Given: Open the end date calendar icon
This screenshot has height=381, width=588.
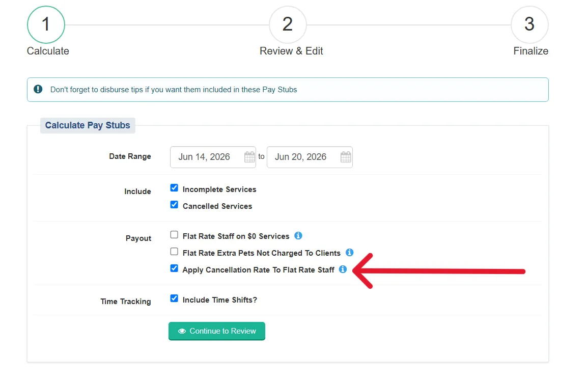Looking at the screenshot, I should pos(346,157).
